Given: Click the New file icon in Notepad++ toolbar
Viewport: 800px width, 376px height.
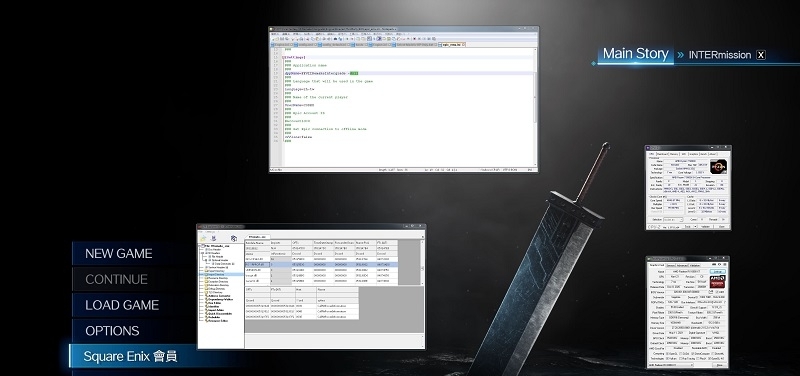Looking at the screenshot, I should [x=272, y=39].
